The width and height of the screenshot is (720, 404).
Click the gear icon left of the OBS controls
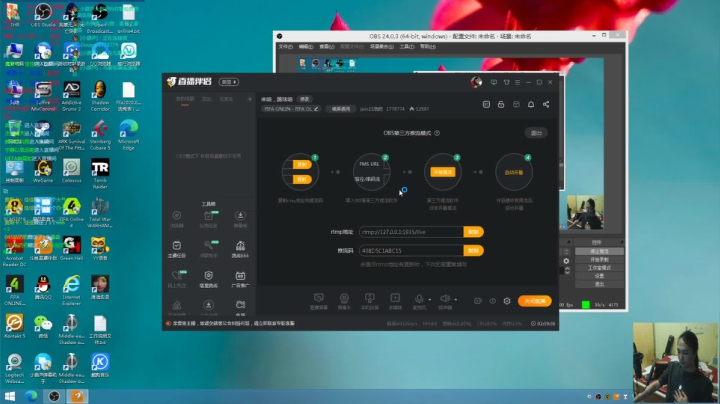coord(566,261)
